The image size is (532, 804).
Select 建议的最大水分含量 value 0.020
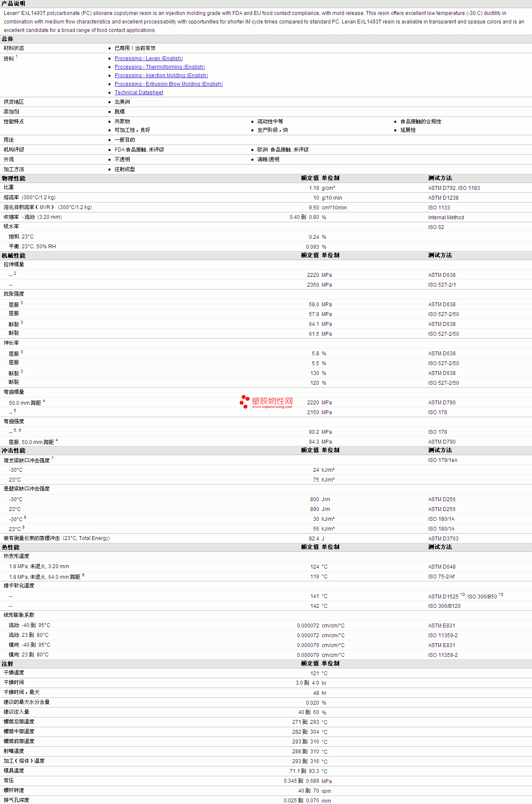click(312, 703)
